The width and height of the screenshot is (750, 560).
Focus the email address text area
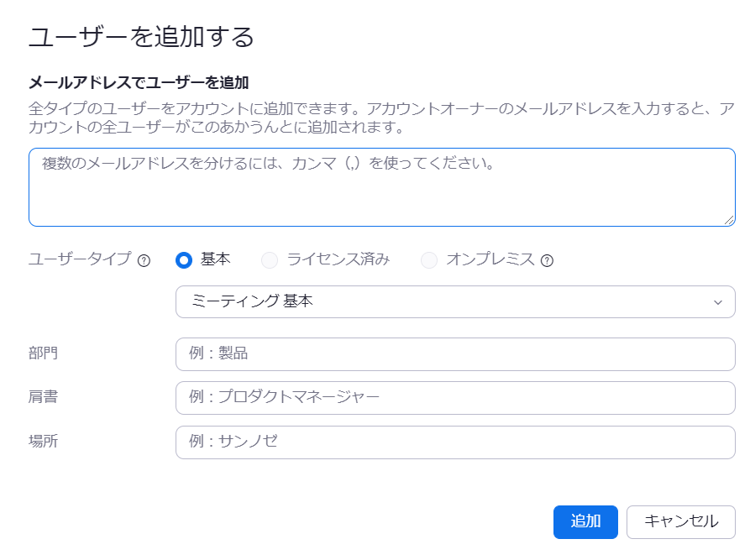coord(381,187)
